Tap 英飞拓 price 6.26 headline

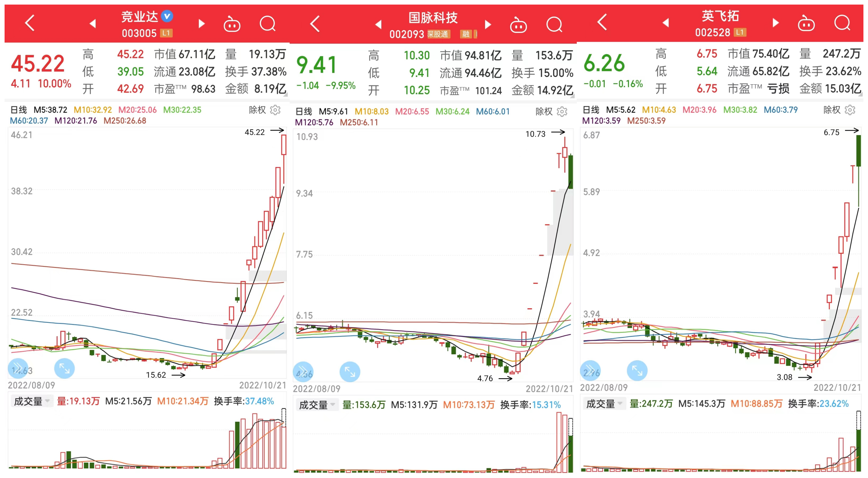point(604,63)
